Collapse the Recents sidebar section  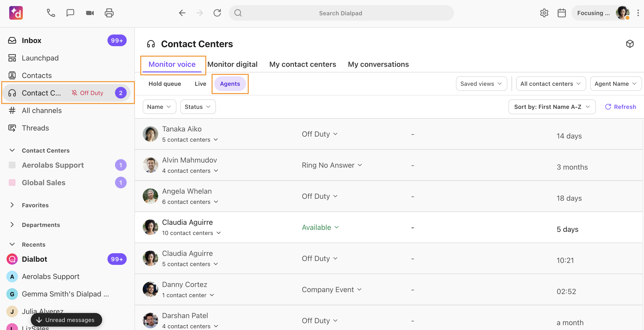coord(12,244)
